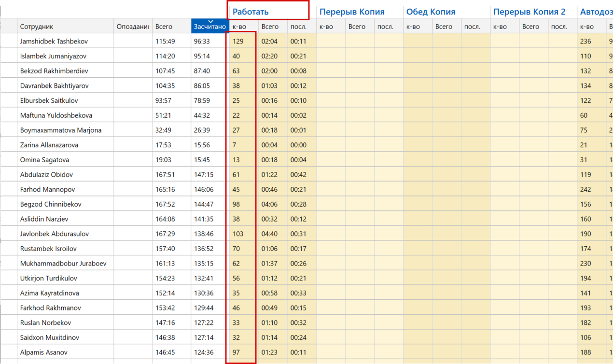Click counted time 95:14 for Islambek

202,56
